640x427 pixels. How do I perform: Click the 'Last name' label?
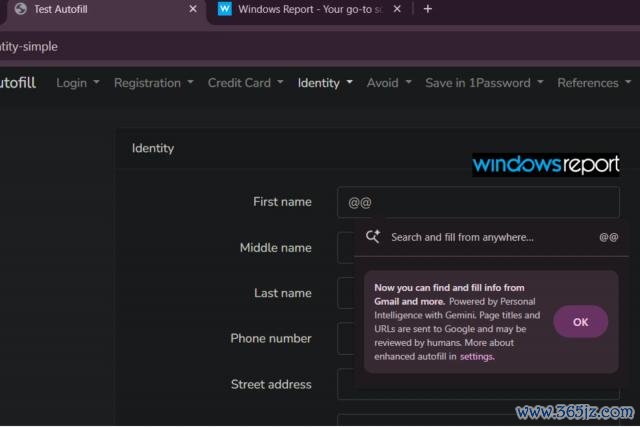(282, 293)
